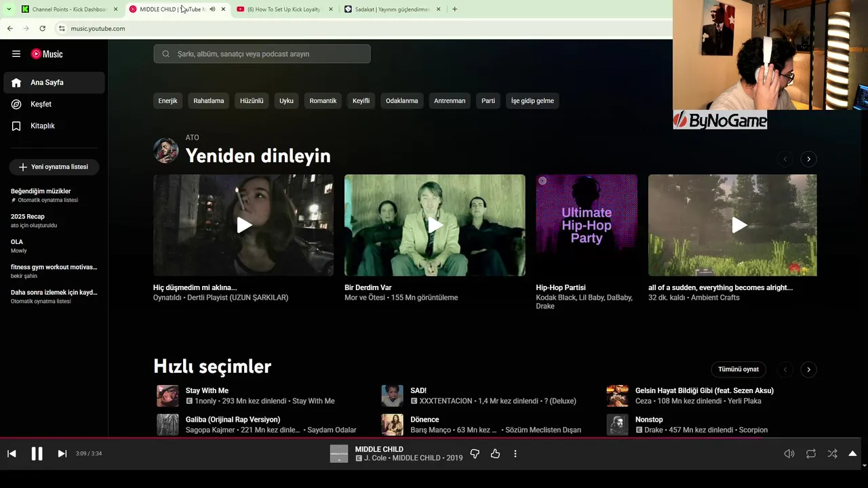868x488 pixels.
Task: Open MIDDLE CHILD album art in player
Action: click(x=339, y=453)
